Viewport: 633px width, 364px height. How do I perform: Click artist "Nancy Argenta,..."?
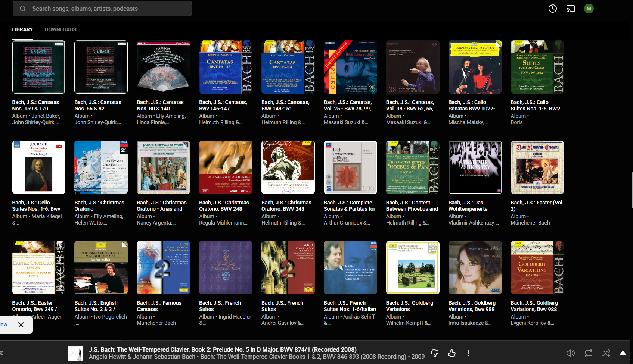pos(156,223)
